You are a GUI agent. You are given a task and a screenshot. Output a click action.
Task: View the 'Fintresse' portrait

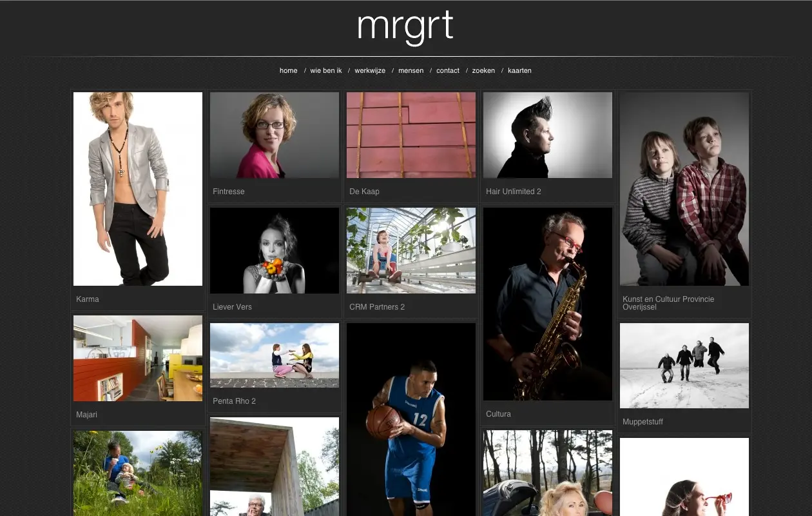point(274,135)
